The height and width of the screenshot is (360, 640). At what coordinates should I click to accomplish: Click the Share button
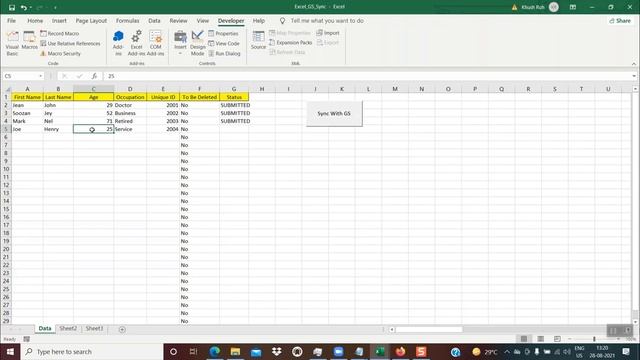(620, 20)
